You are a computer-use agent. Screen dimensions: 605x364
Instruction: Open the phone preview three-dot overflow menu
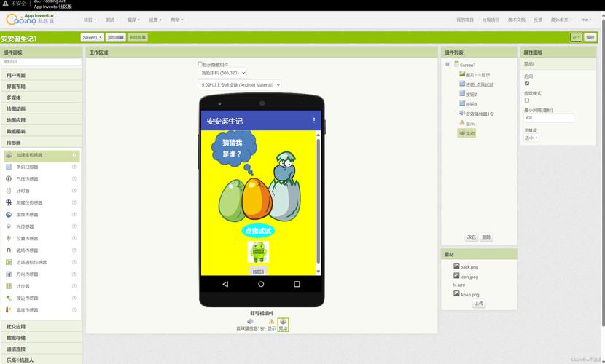314,121
